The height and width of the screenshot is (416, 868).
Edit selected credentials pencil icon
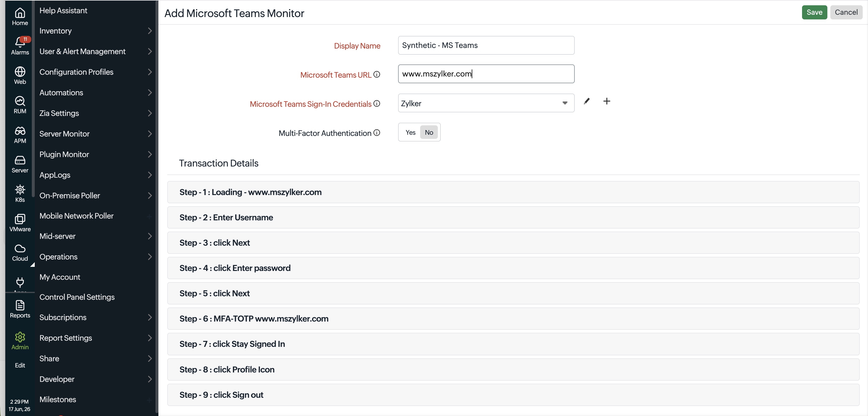point(587,101)
